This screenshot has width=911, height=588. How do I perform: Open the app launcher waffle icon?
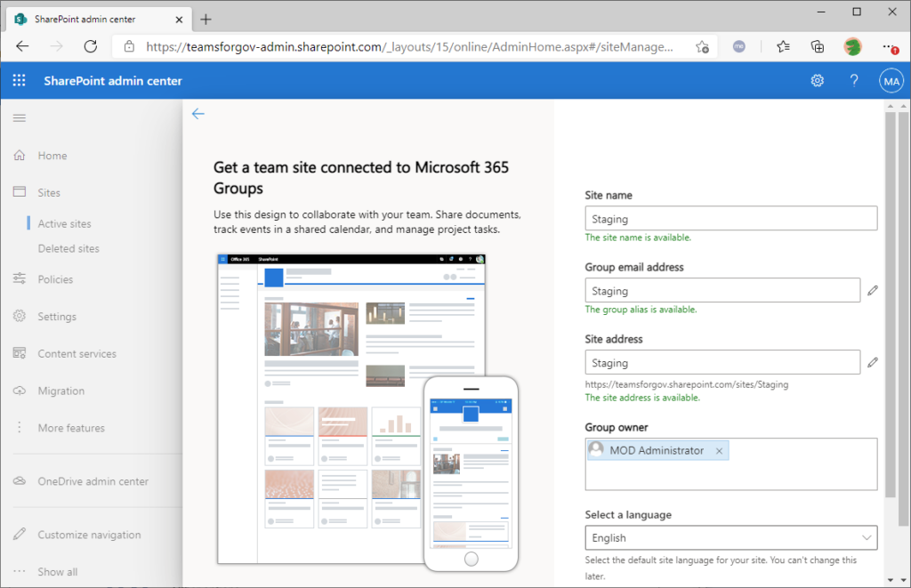point(19,80)
